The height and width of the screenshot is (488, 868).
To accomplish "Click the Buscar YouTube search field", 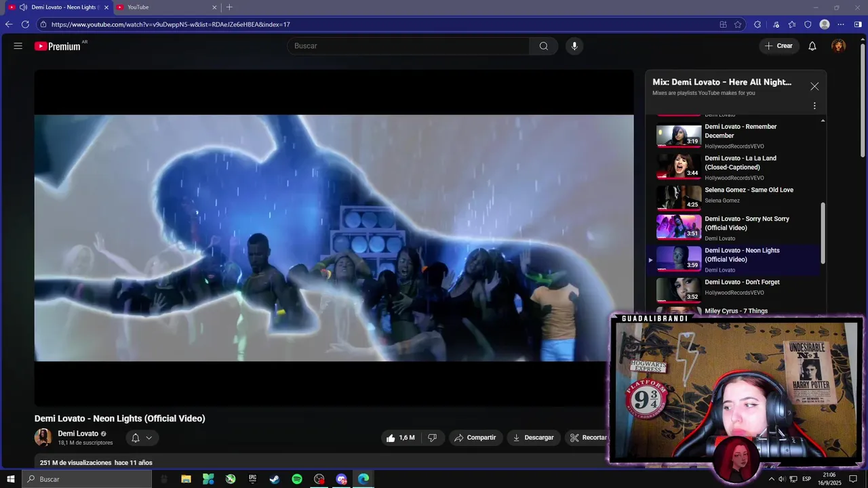I will pyautogui.click(x=409, y=46).
